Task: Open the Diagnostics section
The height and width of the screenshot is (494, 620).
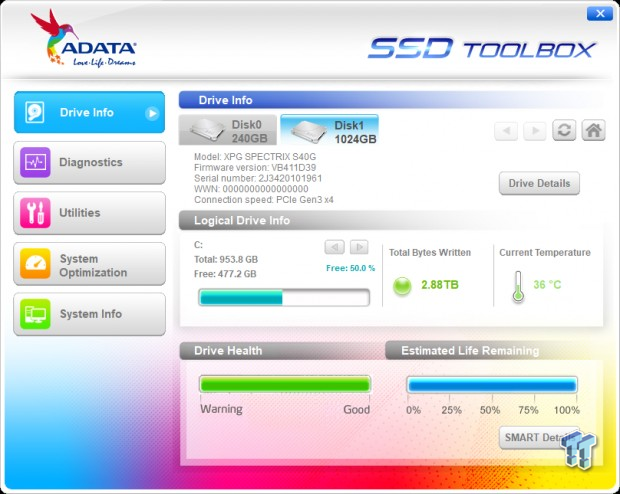Action: point(89,163)
